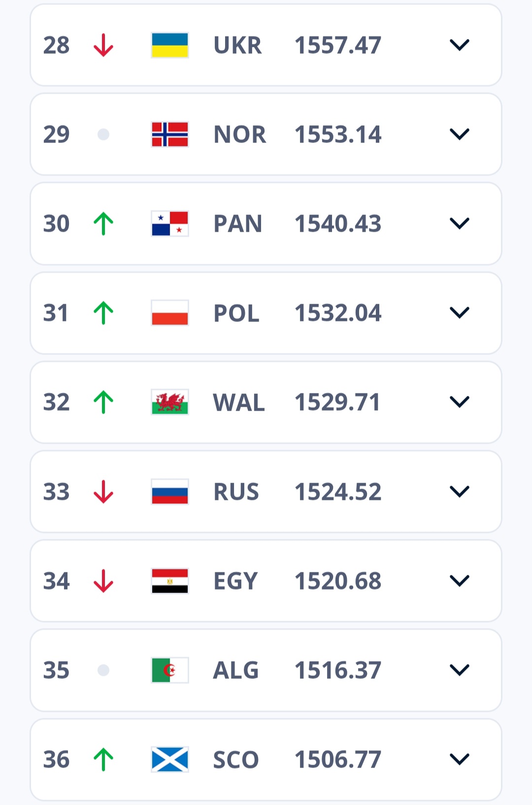
Task: Click the Poland flag icon
Action: point(170,313)
